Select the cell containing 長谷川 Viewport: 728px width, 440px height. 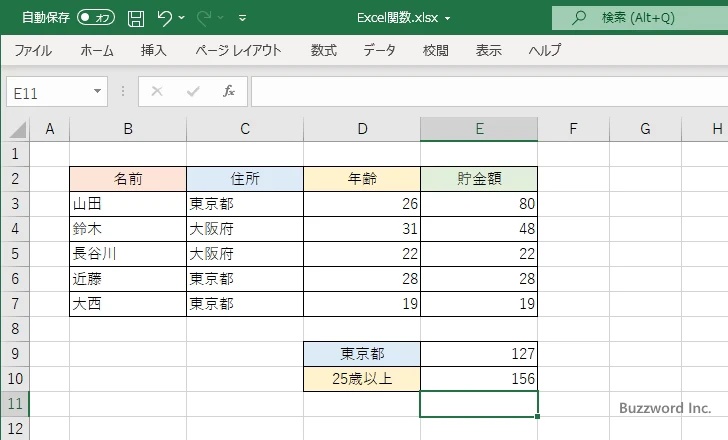[x=128, y=254]
